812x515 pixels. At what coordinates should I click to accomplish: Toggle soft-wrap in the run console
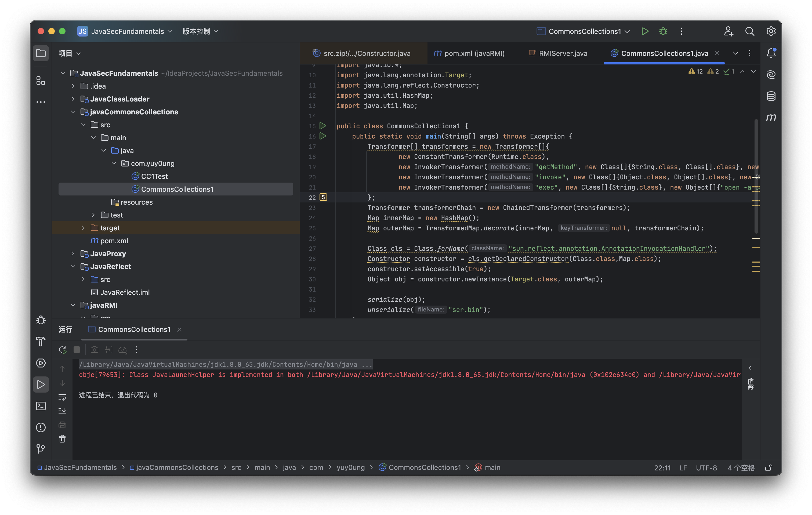pyautogui.click(x=62, y=397)
